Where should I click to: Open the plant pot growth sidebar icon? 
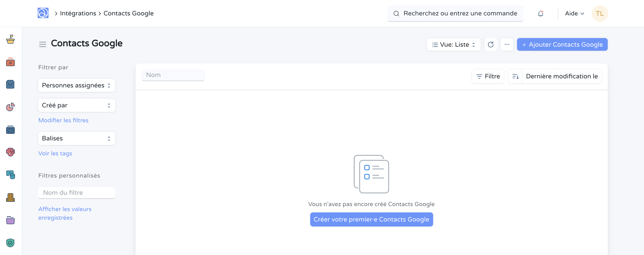click(10, 39)
